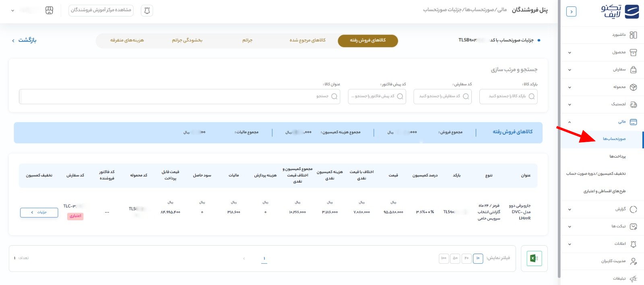The width and height of the screenshot is (644, 285).
Task: Select 20 rows per page filter
Action: [466, 258]
